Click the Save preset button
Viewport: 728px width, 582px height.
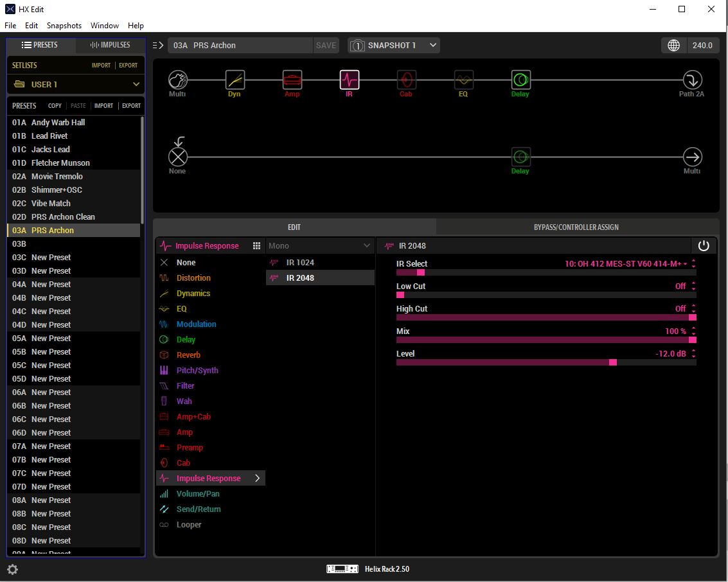click(x=326, y=46)
